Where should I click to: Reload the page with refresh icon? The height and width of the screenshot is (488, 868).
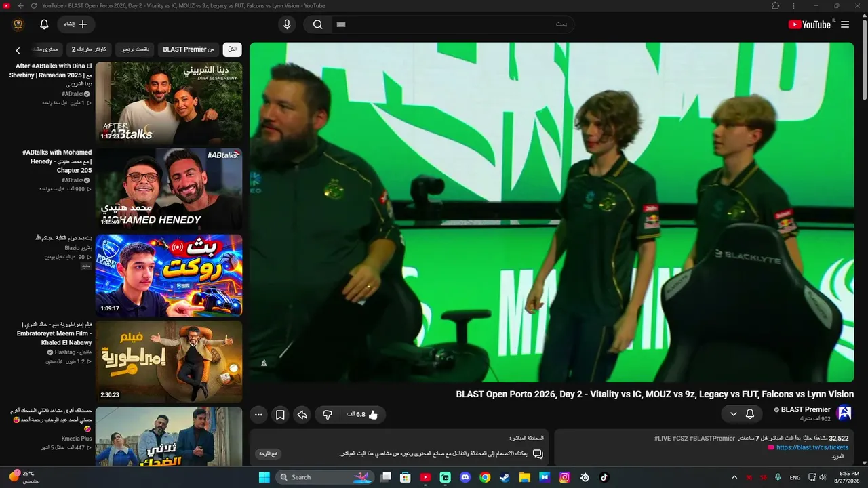34,5
